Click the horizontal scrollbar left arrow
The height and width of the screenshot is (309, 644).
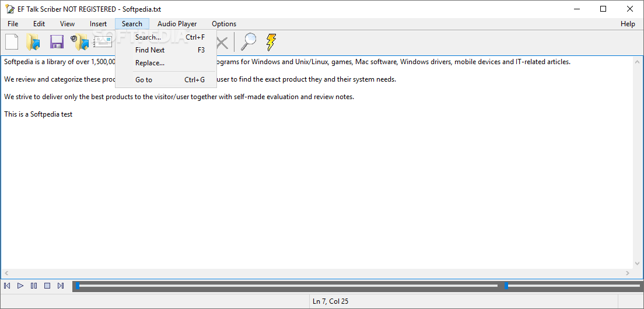6,273
